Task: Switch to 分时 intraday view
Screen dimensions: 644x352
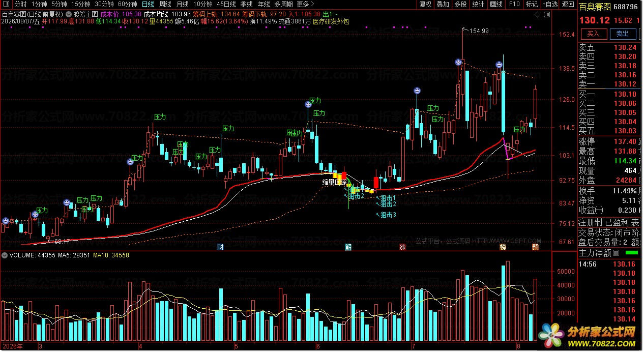Action: 20,4
